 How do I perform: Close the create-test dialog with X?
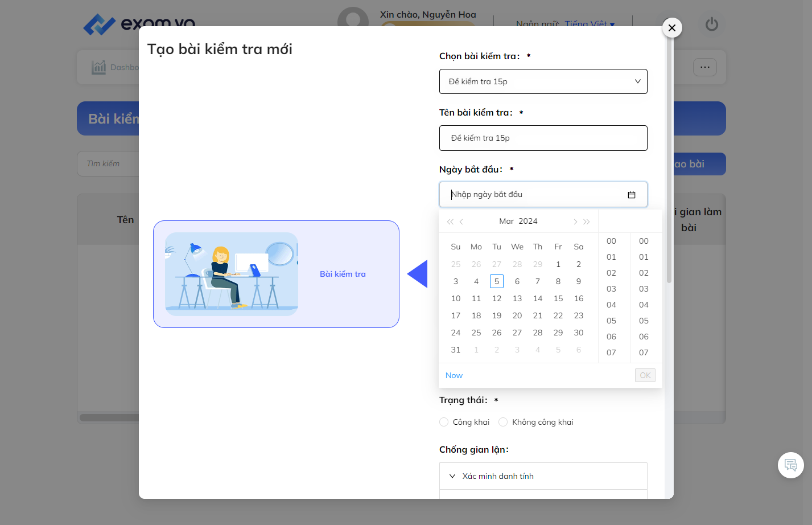tap(672, 27)
